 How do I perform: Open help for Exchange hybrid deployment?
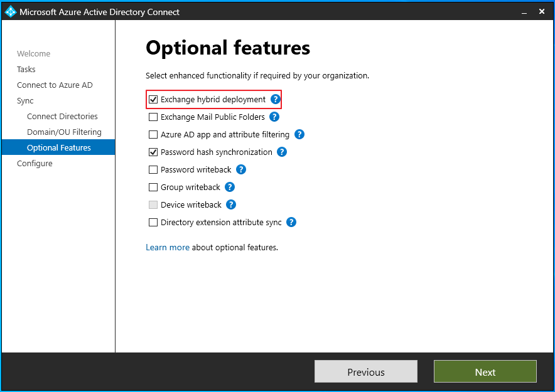tap(276, 99)
